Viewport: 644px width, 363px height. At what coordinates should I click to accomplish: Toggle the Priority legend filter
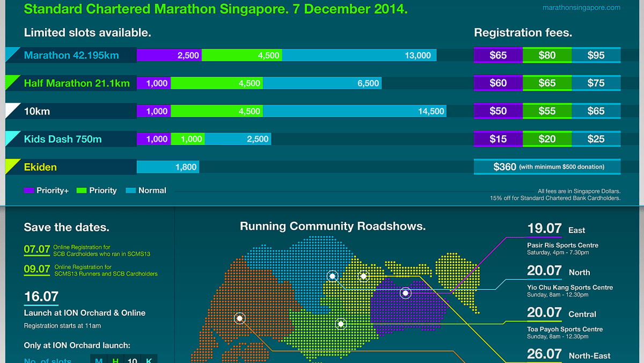click(x=97, y=190)
